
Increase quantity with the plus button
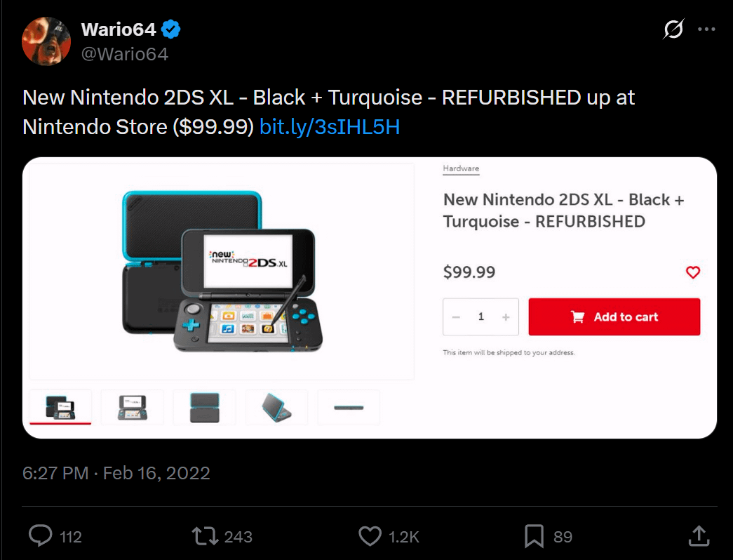click(506, 317)
